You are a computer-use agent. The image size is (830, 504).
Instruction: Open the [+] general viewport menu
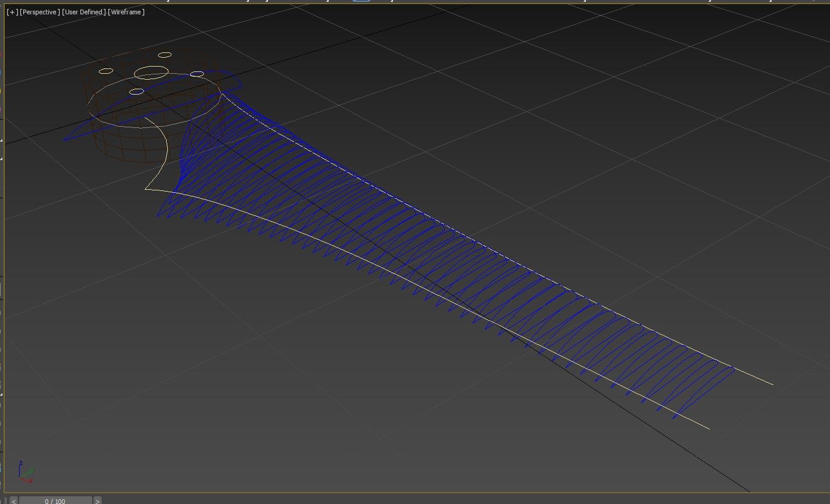coord(12,12)
